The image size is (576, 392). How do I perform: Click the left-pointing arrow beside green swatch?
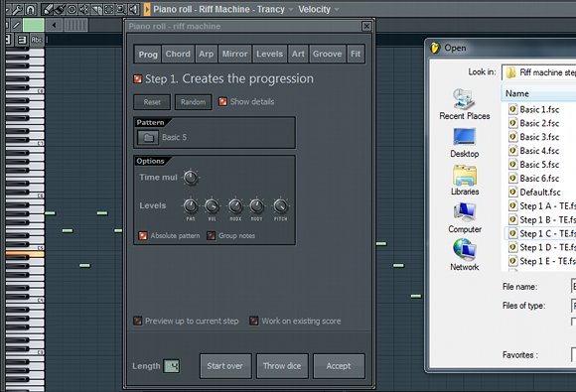coord(54,25)
